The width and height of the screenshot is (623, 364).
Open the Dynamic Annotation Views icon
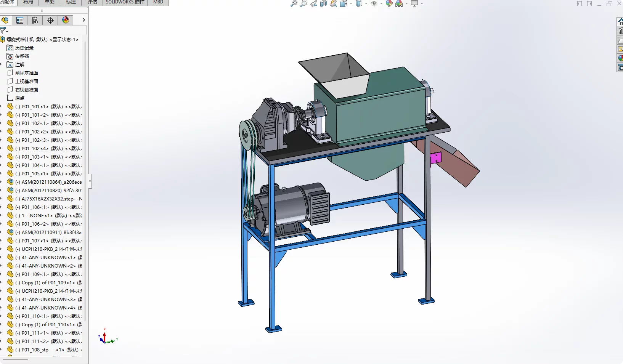click(x=334, y=3)
